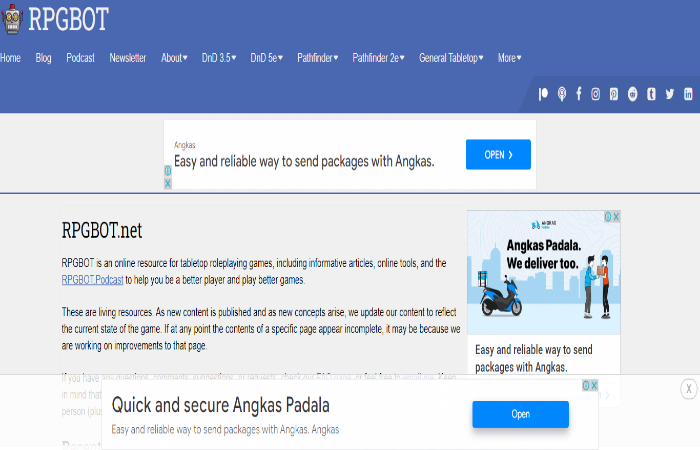
Task: Click the RPGBOT robot logo icon
Action: click(12, 19)
